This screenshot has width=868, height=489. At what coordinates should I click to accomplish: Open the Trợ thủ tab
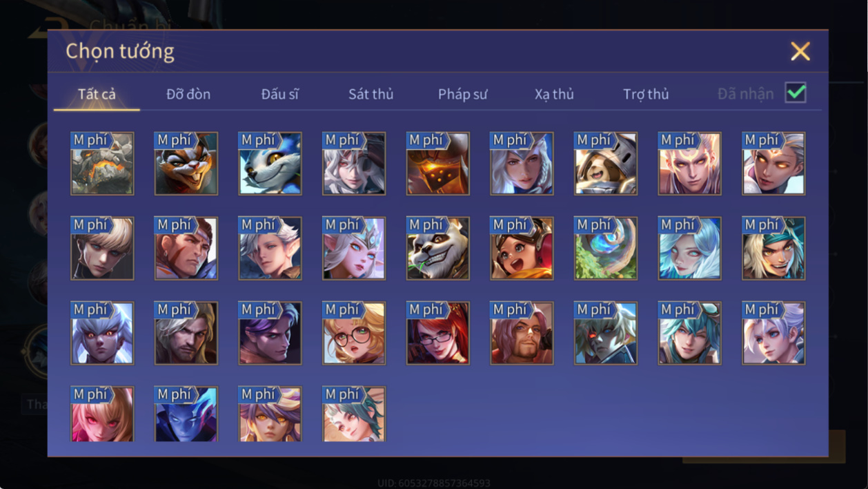pos(646,94)
